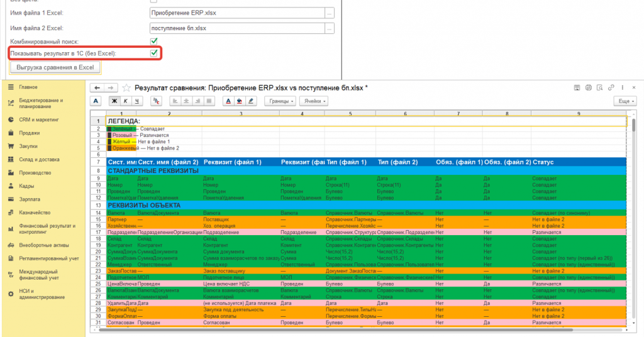Click Цена включает НДС cell

(241, 284)
